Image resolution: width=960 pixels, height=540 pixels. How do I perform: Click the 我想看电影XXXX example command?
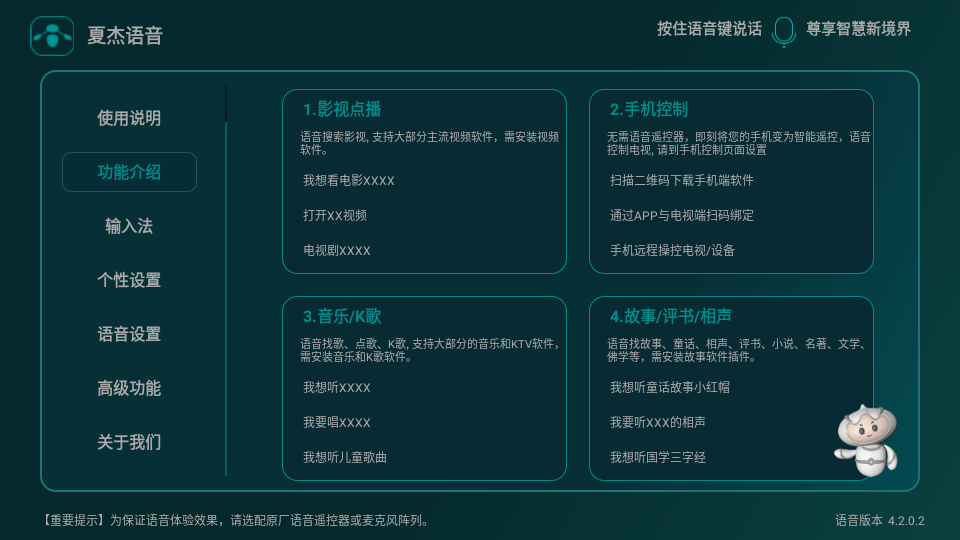pos(349,181)
